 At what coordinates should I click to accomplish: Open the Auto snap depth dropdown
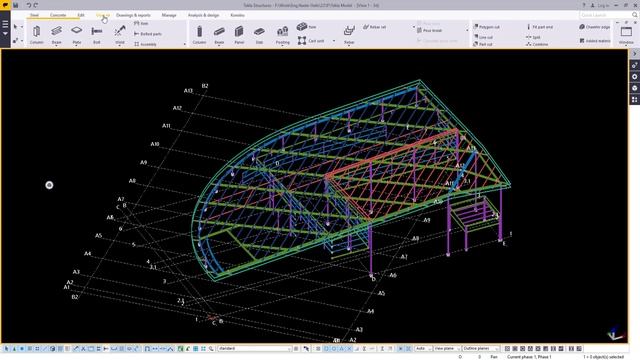(x=424, y=349)
